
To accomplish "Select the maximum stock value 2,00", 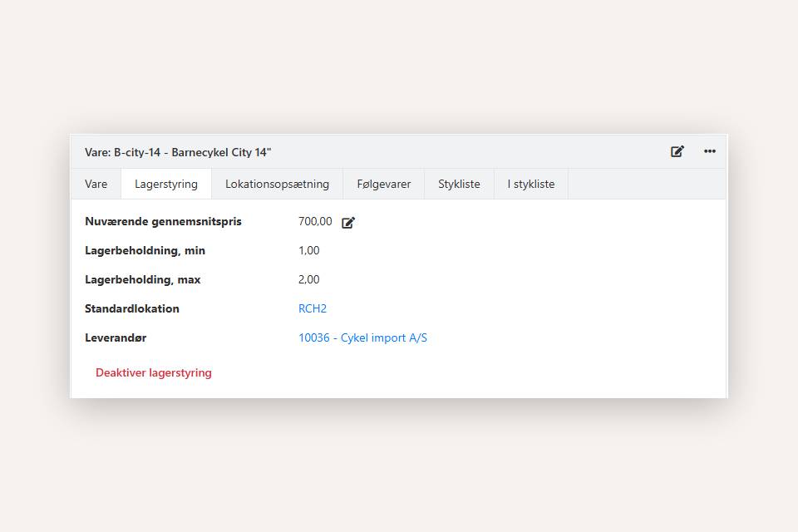I will coord(308,279).
